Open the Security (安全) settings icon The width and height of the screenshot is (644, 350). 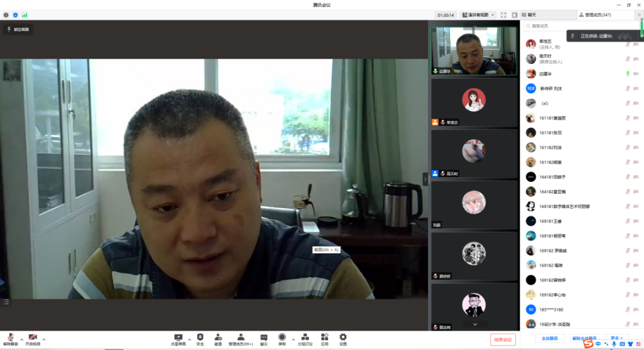[x=200, y=337]
